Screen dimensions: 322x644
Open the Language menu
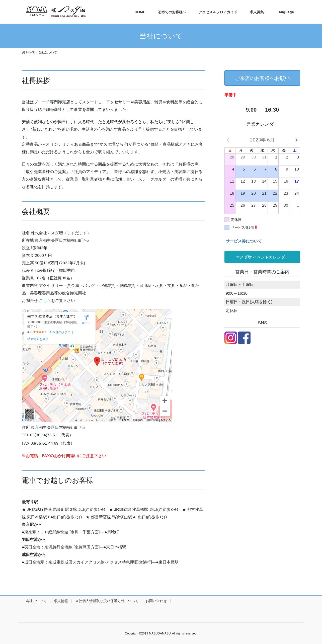click(x=285, y=12)
